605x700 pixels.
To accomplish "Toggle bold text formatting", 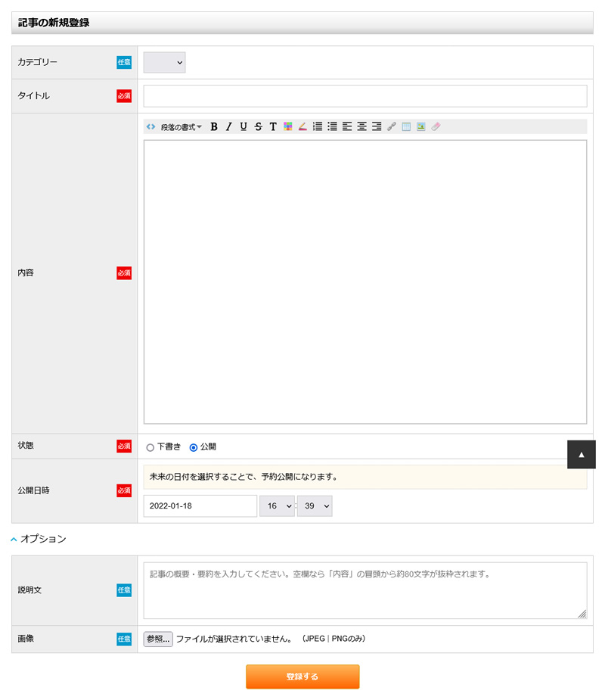I will tap(215, 126).
